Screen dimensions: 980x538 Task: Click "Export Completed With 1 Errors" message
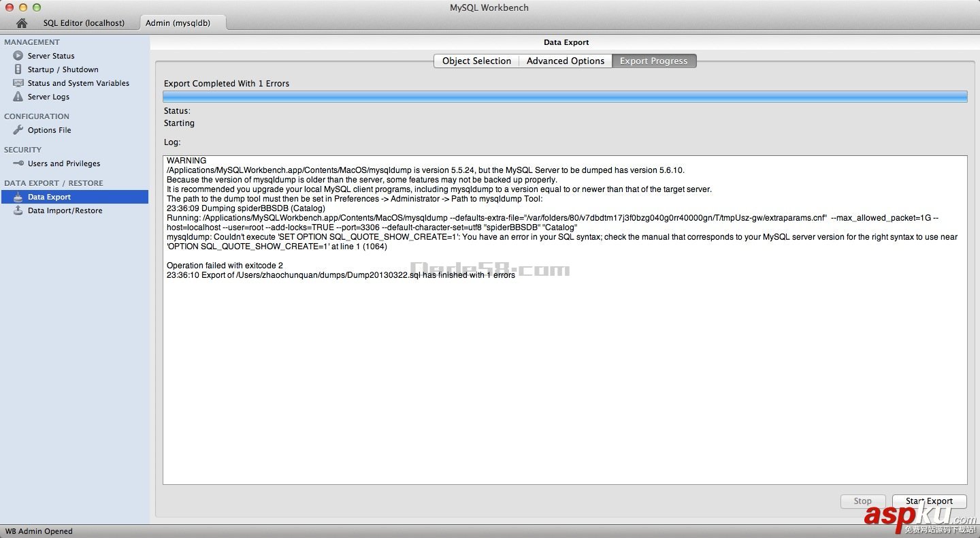point(227,84)
